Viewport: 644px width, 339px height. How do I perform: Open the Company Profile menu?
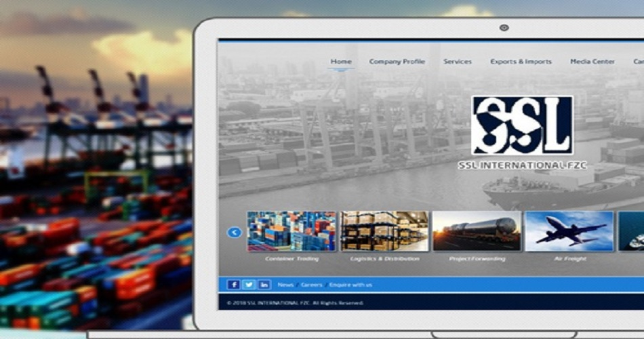tap(397, 62)
